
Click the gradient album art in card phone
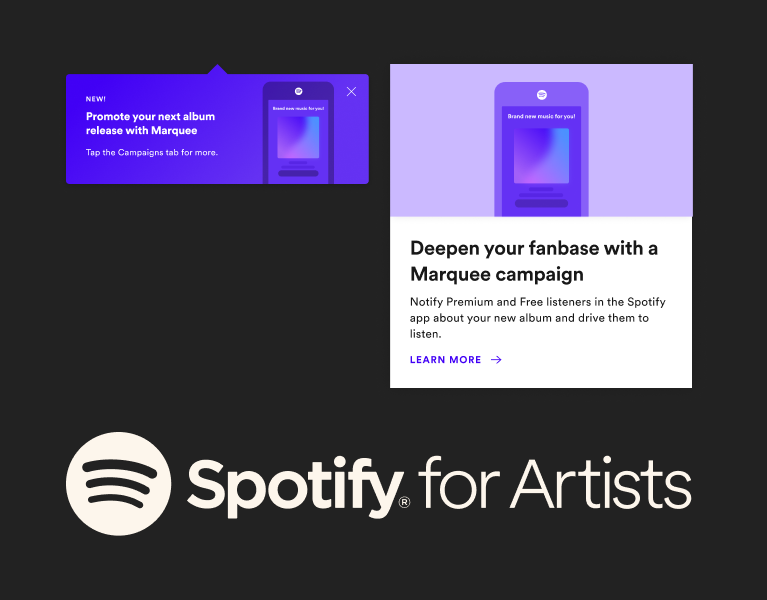(x=541, y=156)
